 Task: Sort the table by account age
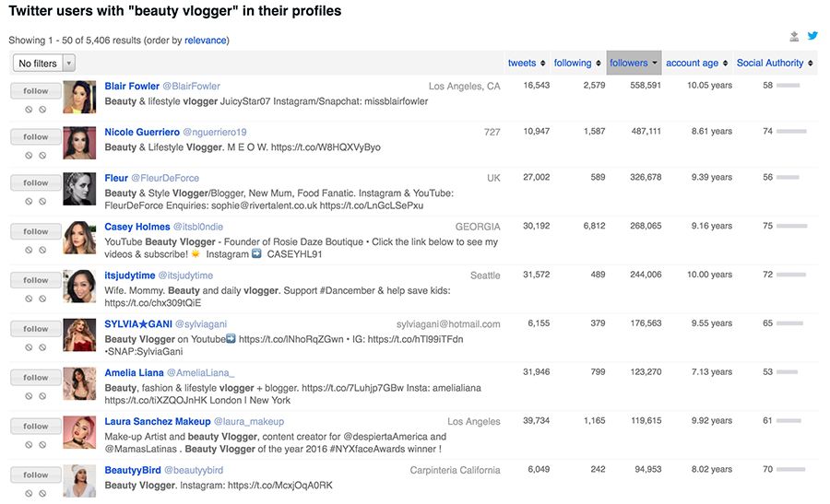tap(696, 64)
